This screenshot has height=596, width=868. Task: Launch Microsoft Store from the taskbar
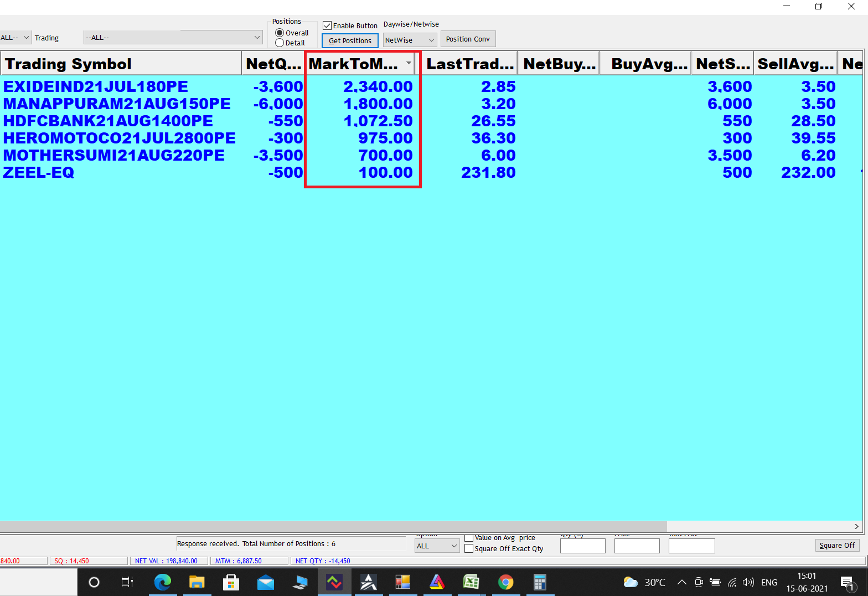point(231,582)
